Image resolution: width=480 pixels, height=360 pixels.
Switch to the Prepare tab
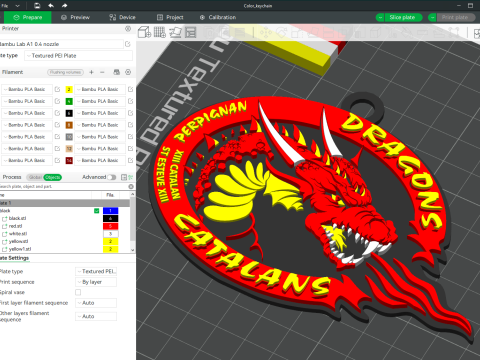click(x=28, y=17)
